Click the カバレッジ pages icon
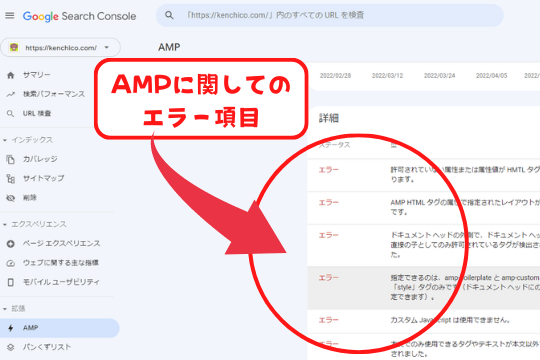The image size is (540, 360). point(11,159)
